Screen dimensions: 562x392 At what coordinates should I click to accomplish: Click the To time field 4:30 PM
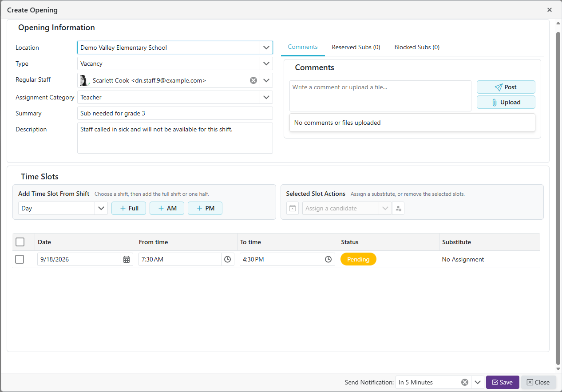[281, 259]
